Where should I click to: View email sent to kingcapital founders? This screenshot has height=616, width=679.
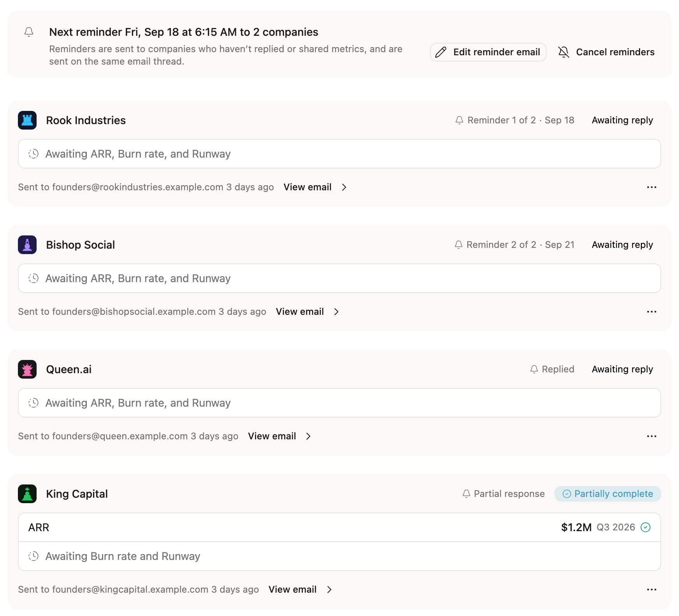coord(292,590)
